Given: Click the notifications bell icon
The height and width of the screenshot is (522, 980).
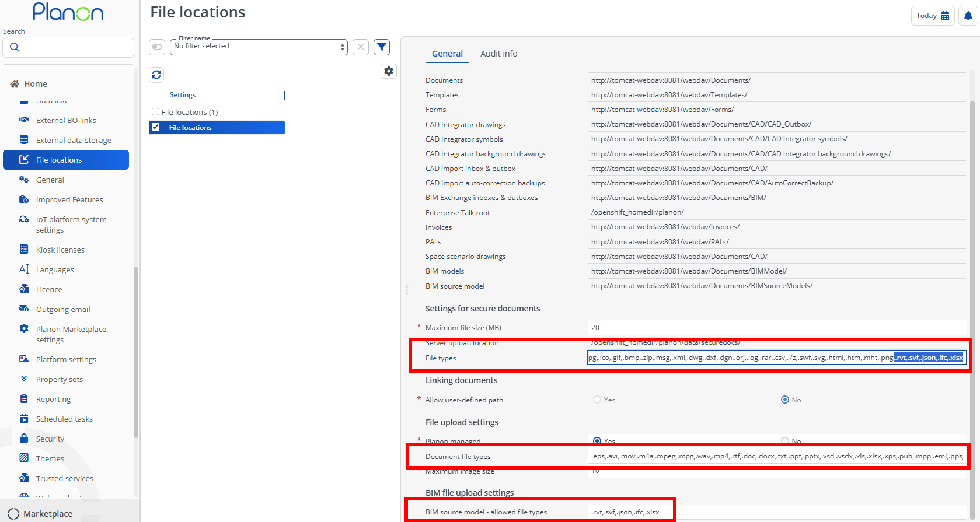Looking at the screenshot, I should click(x=968, y=16).
